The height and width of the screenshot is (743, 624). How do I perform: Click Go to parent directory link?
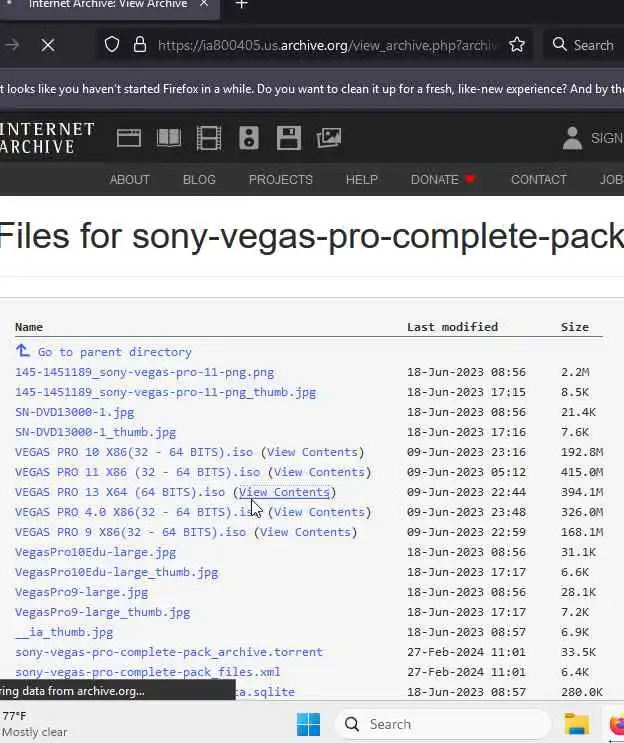[115, 352]
